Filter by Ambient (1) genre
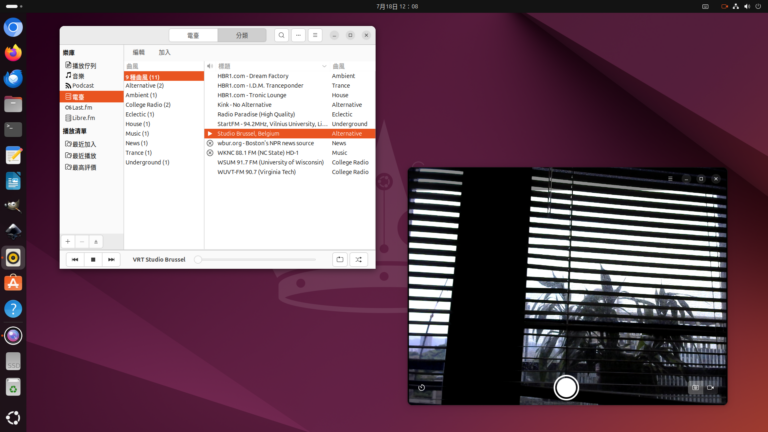The width and height of the screenshot is (768, 432). coord(164,95)
